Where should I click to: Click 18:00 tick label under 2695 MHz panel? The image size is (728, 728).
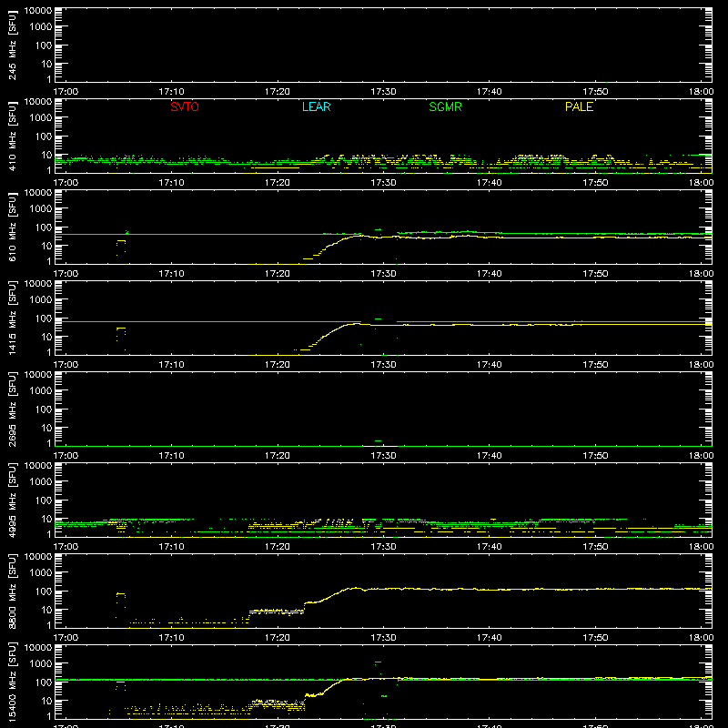(701, 456)
